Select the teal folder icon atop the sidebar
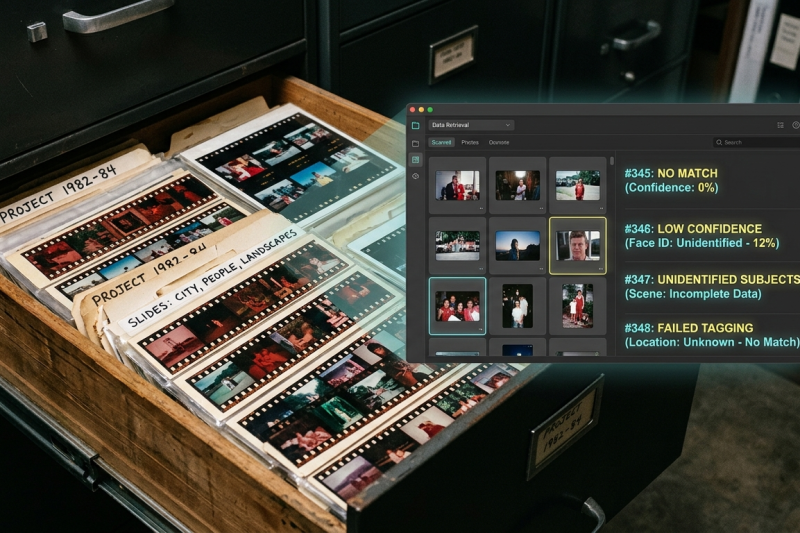 click(415, 125)
